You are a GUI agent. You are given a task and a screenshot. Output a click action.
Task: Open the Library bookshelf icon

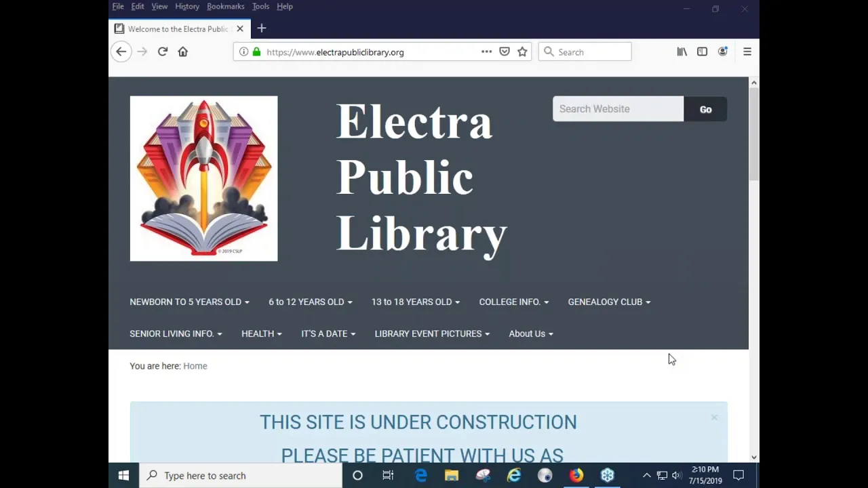pos(682,52)
